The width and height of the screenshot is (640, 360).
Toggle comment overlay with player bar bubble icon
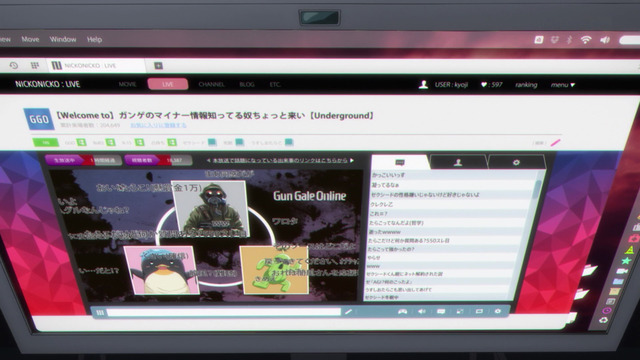point(441,311)
